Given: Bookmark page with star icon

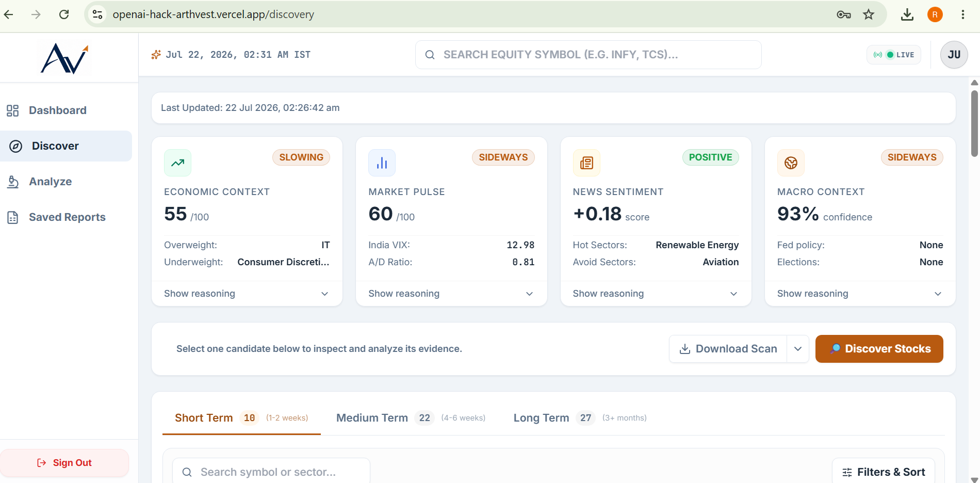Looking at the screenshot, I should [x=869, y=14].
